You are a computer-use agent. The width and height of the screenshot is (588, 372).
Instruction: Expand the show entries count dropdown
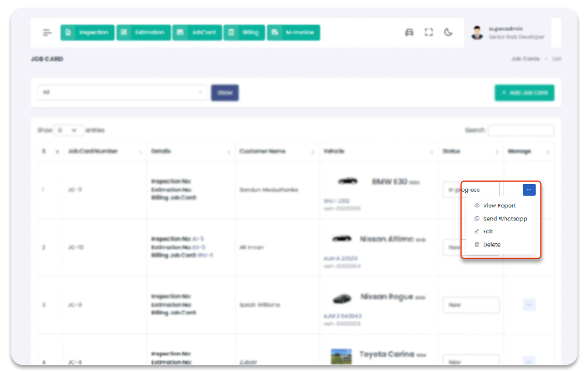point(69,130)
